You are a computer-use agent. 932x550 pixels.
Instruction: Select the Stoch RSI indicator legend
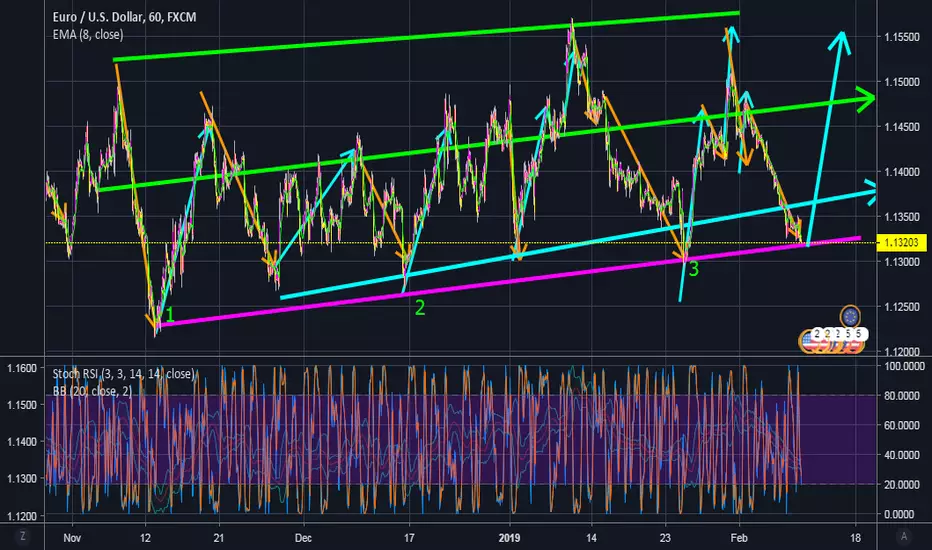tap(123, 374)
